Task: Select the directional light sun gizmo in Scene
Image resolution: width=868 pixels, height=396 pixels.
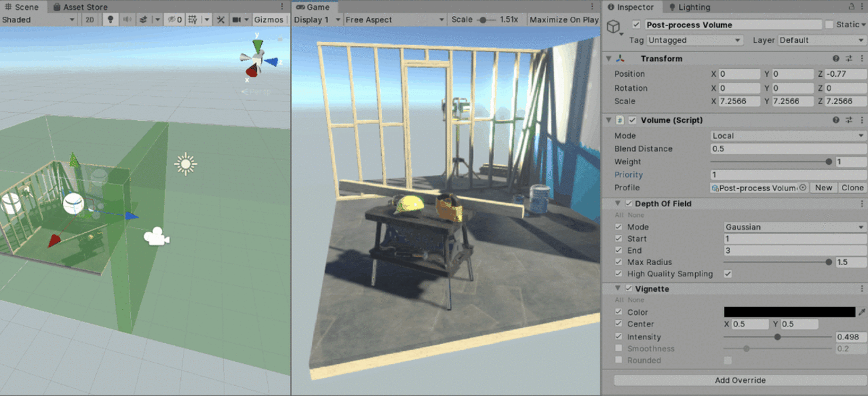Action: pos(186,164)
